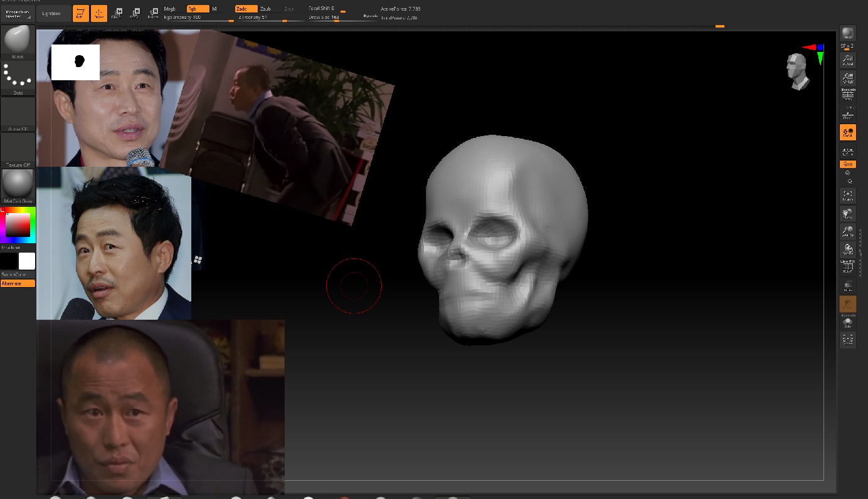The width and height of the screenshot is (868, 499).
Task: Toggle Dynamic draw size
Action: [370, 16]
